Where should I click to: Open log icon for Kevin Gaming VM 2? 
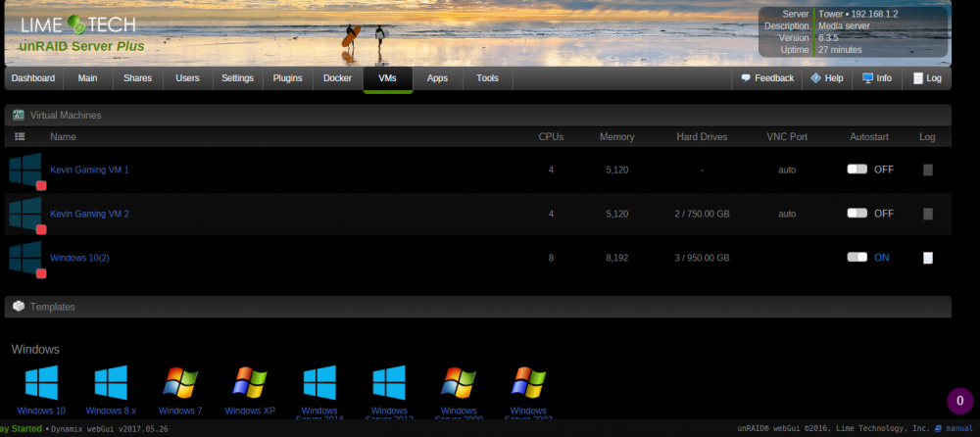[x=927, y=214]
